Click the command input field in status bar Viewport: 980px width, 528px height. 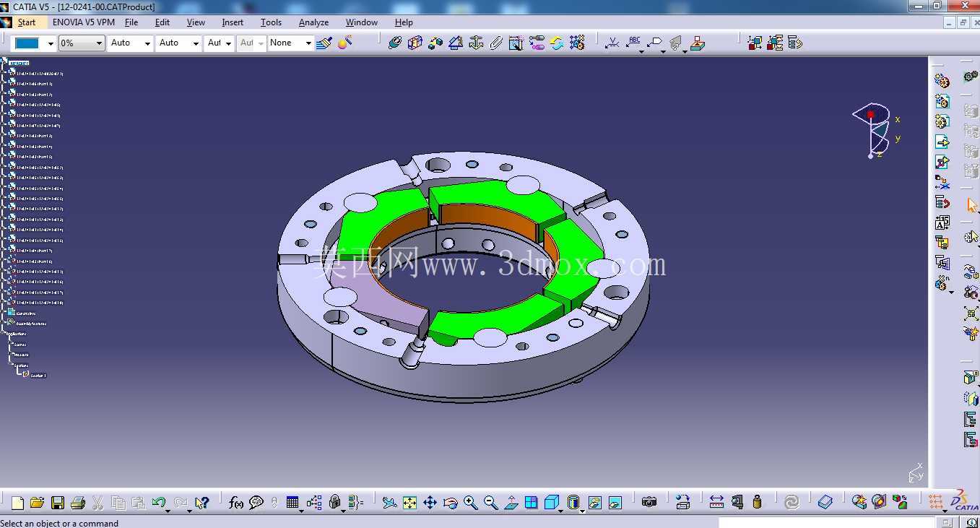(x=827, y=522)
